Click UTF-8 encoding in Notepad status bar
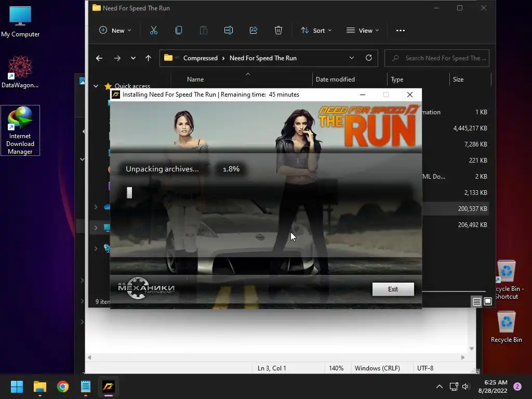 (x=425, y=368)
